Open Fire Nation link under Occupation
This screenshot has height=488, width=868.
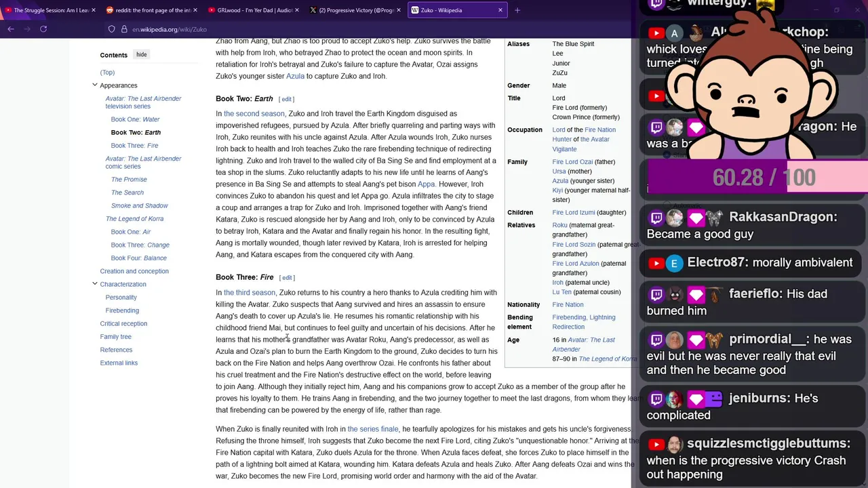click(x=600, y=129)
